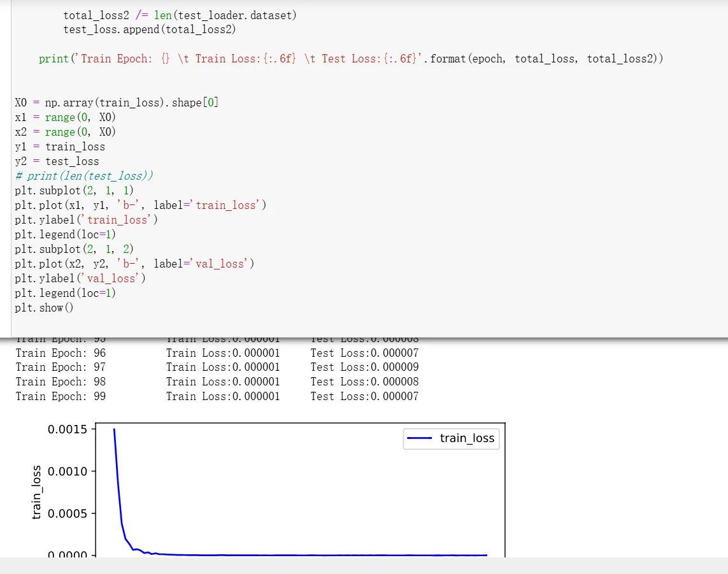Click the line 'y1 = train_loss'

click(x=60, y=147)
